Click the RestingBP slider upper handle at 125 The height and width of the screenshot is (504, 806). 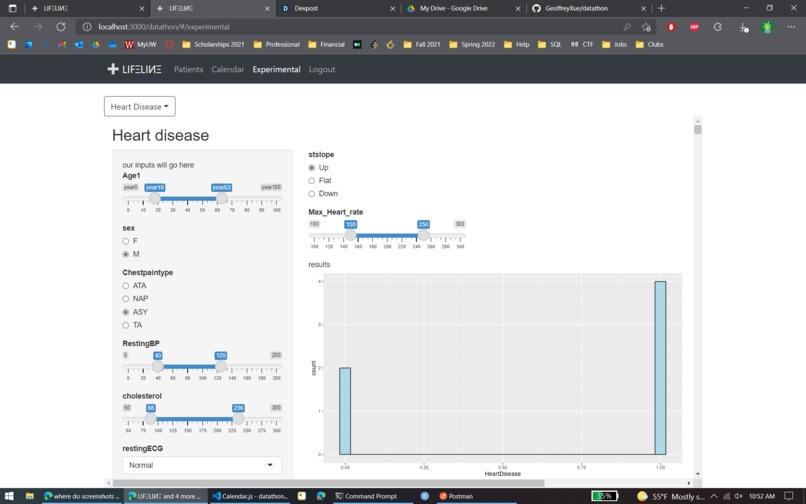[221, 366]
